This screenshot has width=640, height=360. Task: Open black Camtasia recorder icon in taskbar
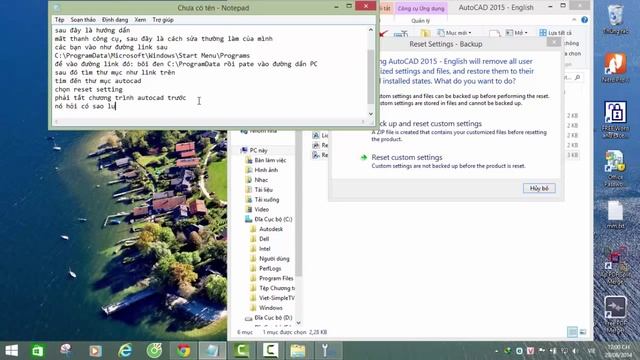tap(270, 351)
